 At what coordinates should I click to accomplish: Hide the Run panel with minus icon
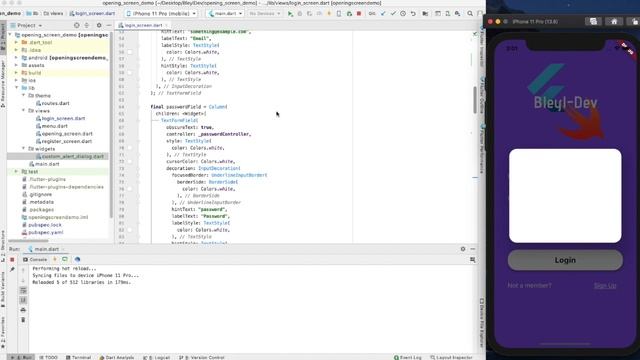tap(473, 249)
